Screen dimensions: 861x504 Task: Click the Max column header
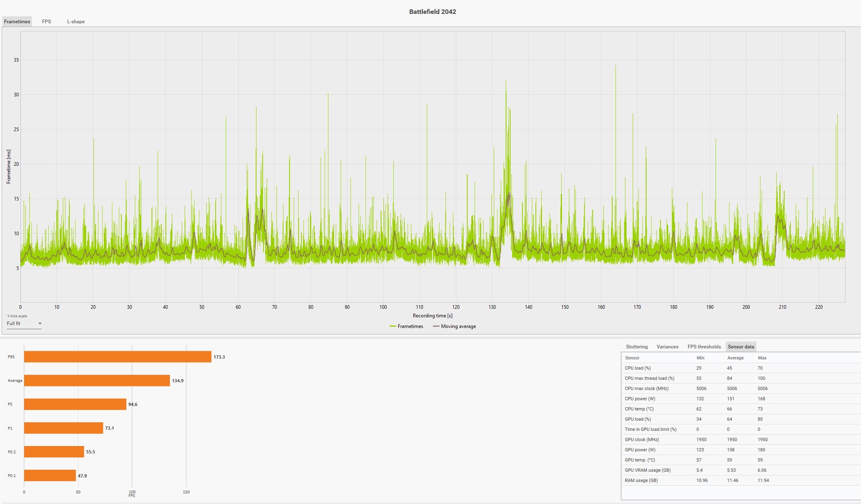click(x=762, y=358)
